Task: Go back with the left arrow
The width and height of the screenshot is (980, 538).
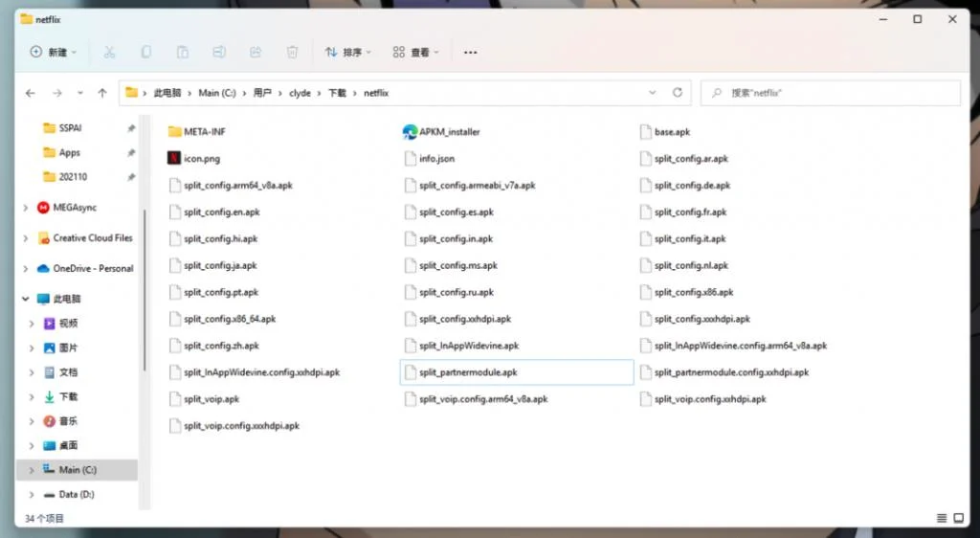Action: pos(30,93)
